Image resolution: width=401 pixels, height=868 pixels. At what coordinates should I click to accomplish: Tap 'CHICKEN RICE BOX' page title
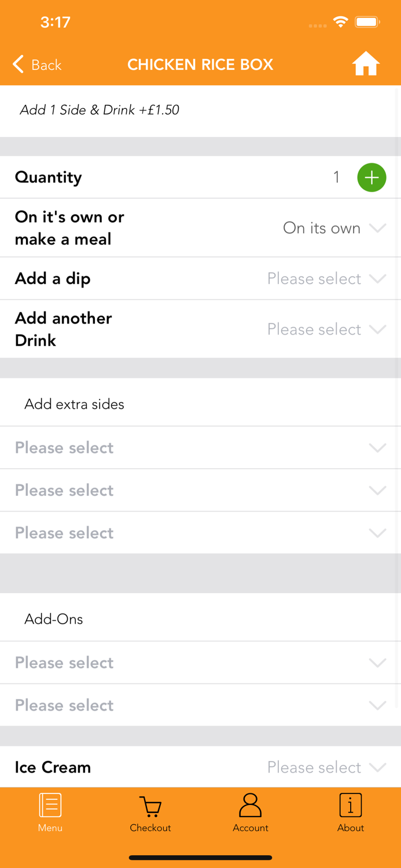200,64
